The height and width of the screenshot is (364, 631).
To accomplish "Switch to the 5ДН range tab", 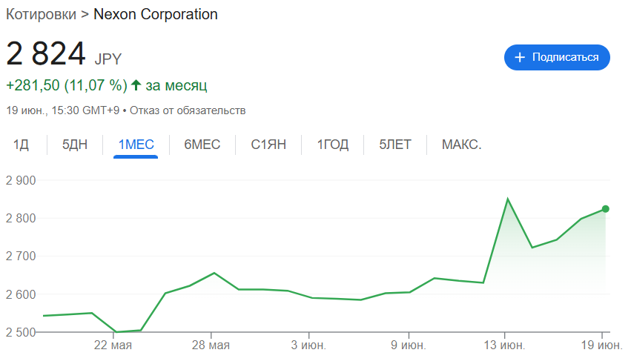I will tap(75, 145).
